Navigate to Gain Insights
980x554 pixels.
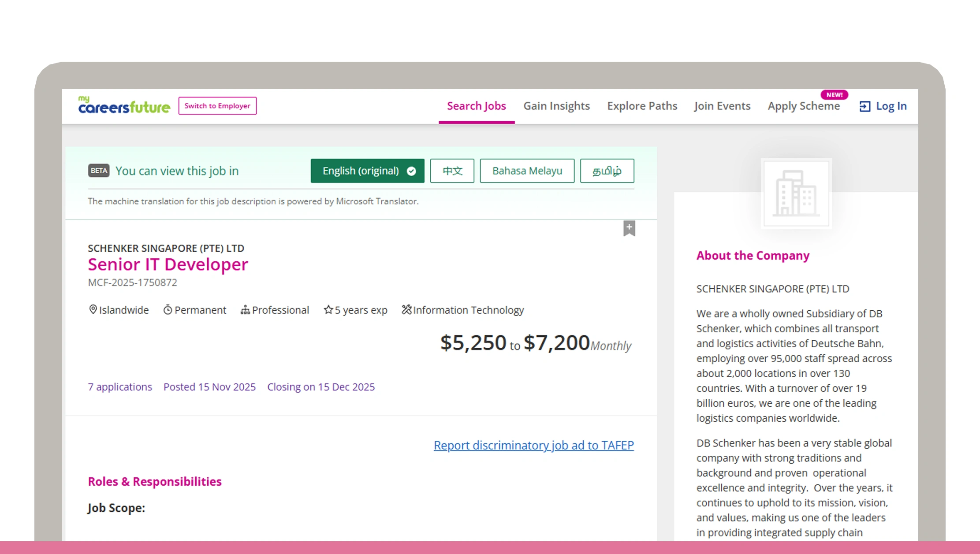point(557,106)
